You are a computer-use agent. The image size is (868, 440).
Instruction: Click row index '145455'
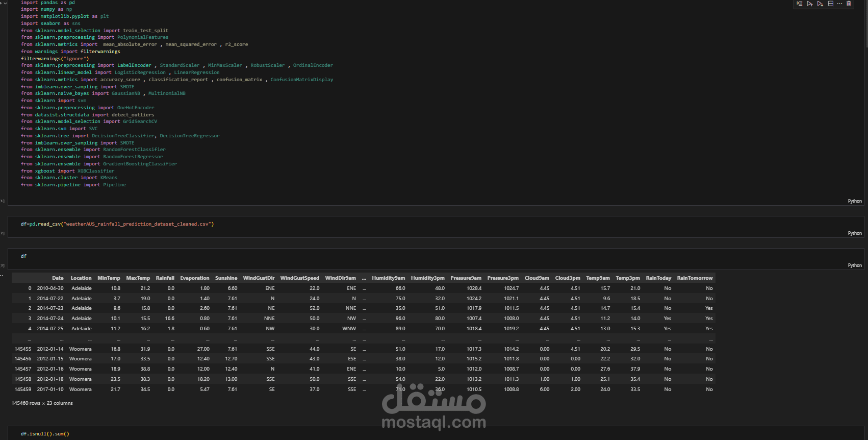pyautogui.click(x=23, y=349)
